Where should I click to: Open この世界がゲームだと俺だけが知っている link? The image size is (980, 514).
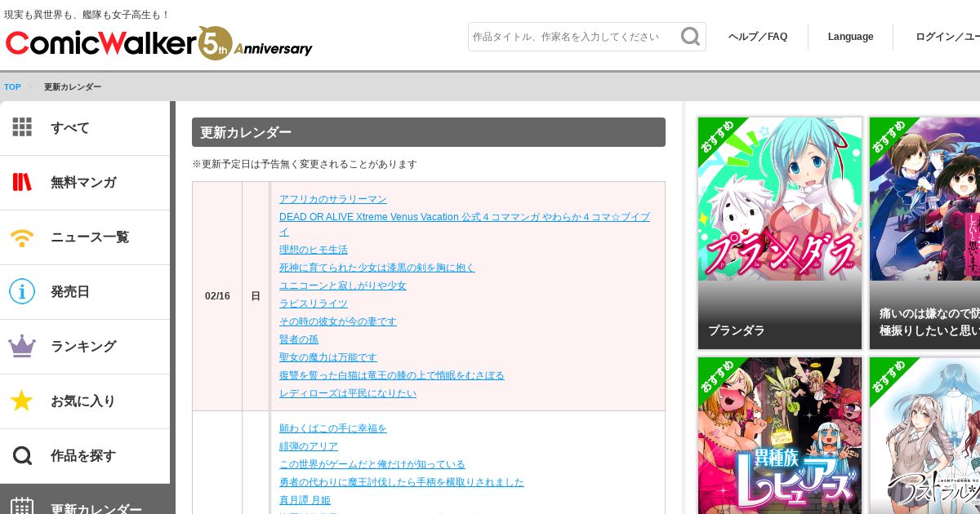click(372, 464)
